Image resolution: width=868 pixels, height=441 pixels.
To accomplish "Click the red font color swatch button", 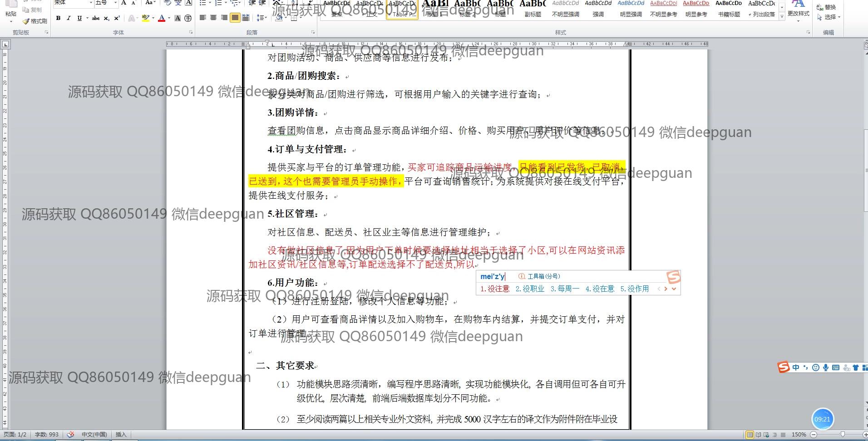I will click(162, 18).
